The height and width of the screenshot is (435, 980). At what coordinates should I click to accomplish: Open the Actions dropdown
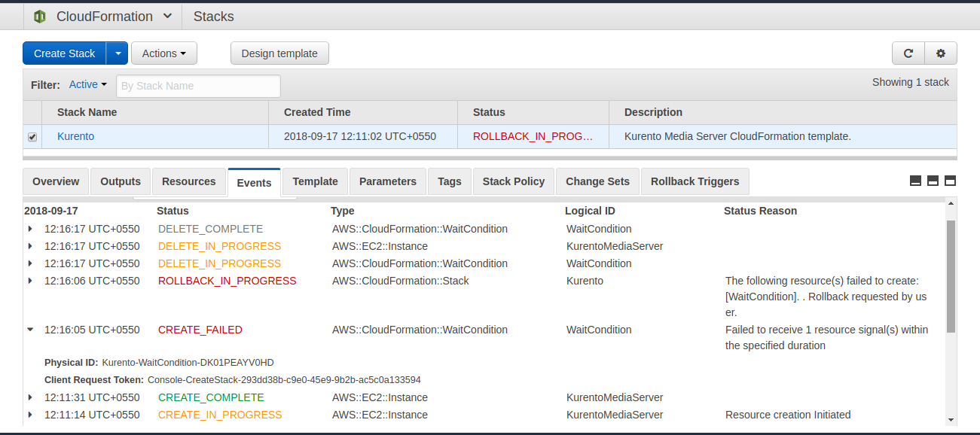click(x=163, y=53)
